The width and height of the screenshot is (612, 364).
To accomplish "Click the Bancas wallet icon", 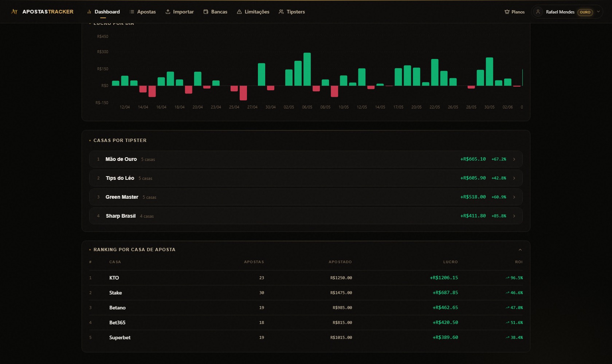I will click(206, 12).
